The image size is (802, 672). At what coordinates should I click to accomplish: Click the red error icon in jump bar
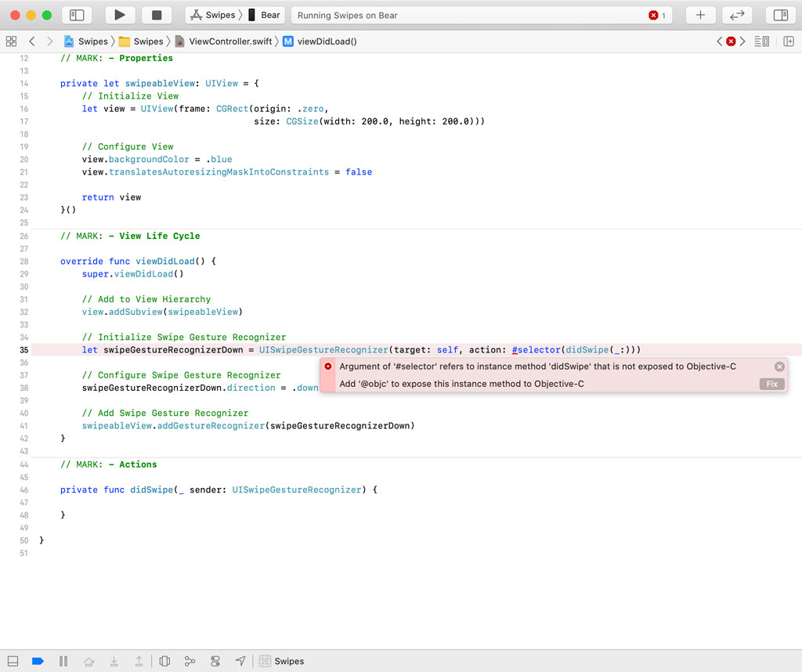pos(731,42)
